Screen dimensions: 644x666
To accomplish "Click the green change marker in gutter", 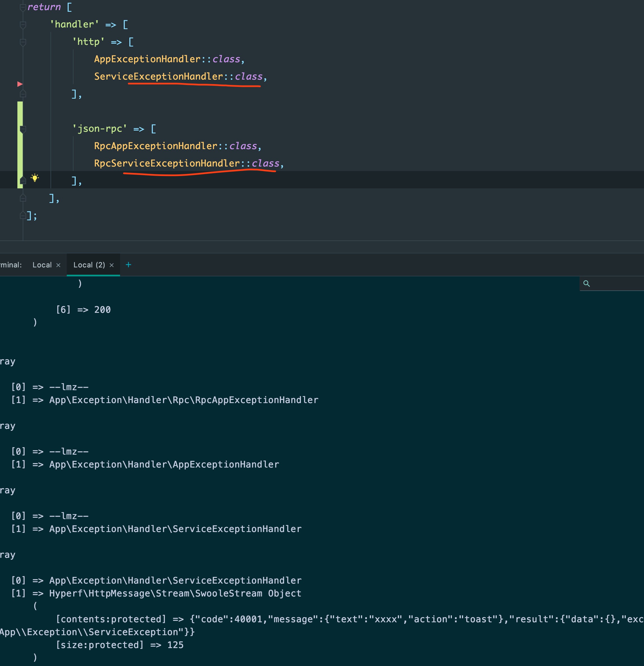I will 20,145.
